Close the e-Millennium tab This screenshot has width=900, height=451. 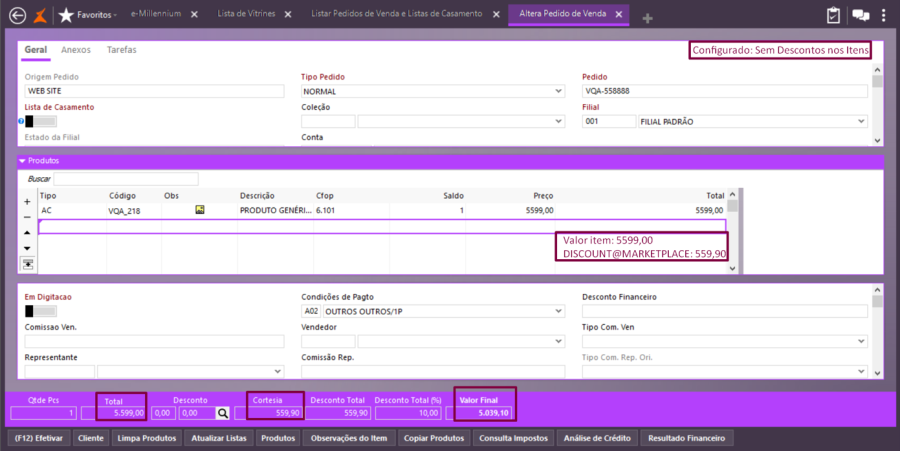click(195, 14)
